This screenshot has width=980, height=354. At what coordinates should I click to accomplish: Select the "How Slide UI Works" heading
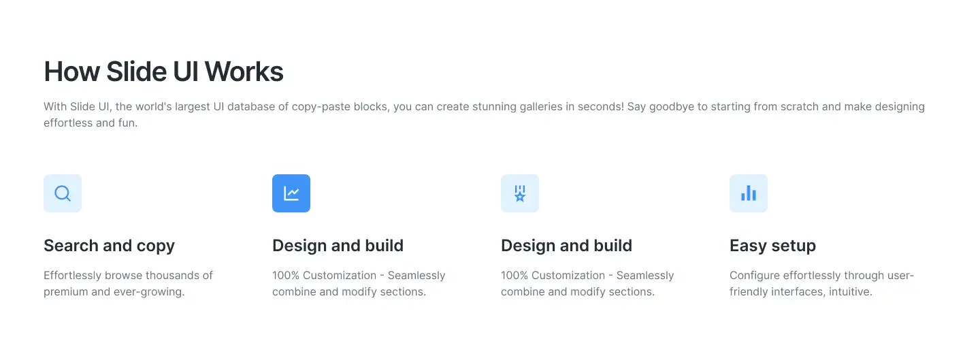pos(163,71)
